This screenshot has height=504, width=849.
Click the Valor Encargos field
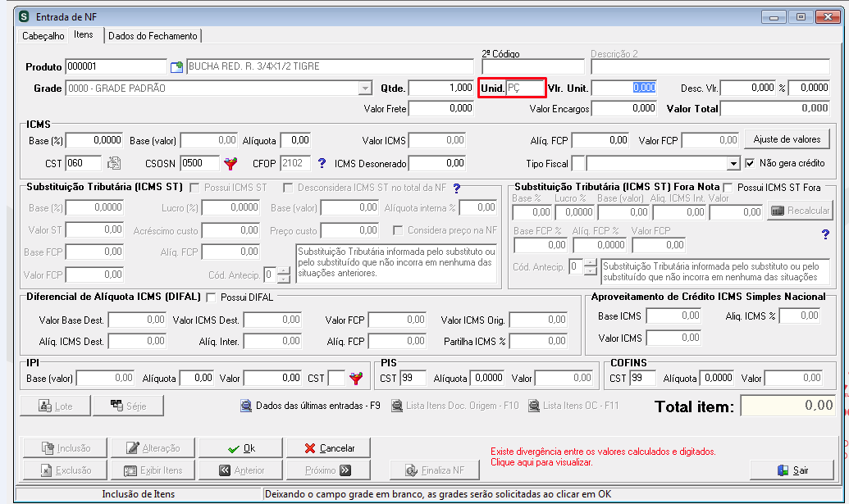pos(624,108)
